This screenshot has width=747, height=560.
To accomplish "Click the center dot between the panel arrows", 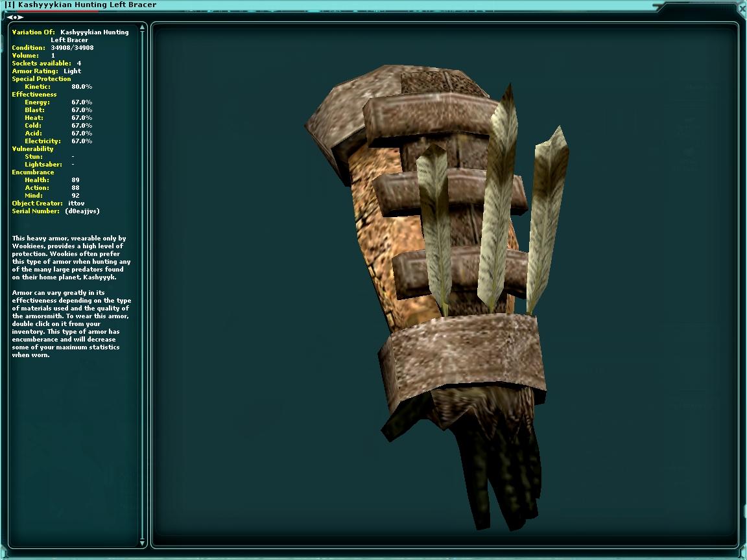I will pos(15,17).
